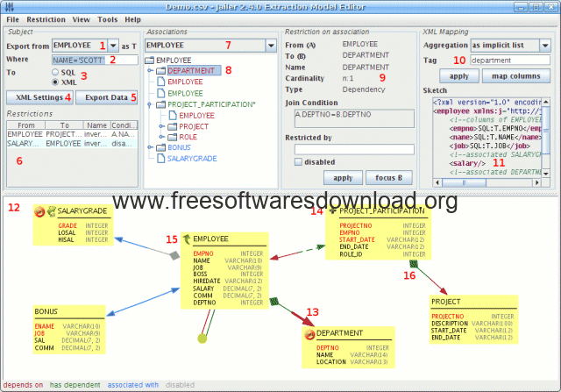Select the EMPLOYEE child under PROJECT_PARTICIPATION
The width and height of the screenshot is (561, 392).
(196, 116)
